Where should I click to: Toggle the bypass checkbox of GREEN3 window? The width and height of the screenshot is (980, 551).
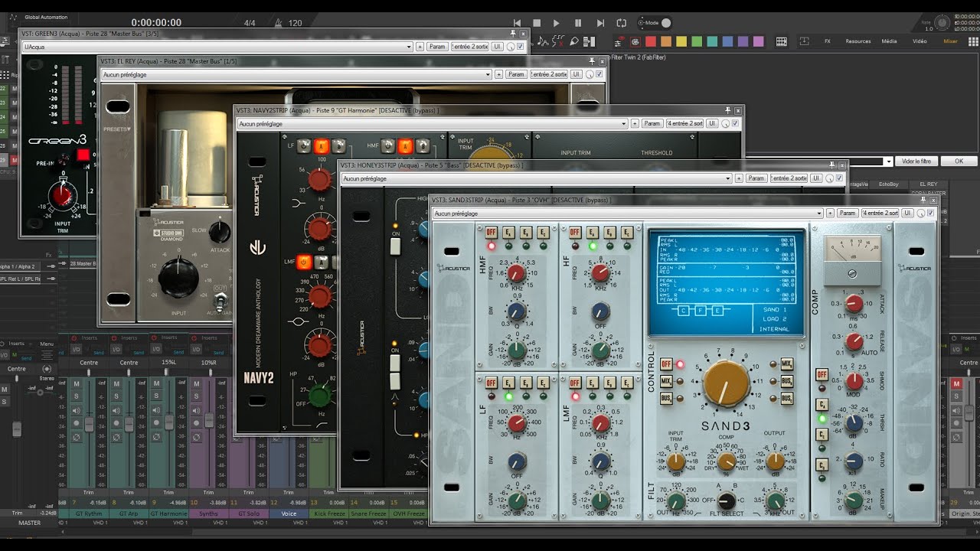coord(521,47)
